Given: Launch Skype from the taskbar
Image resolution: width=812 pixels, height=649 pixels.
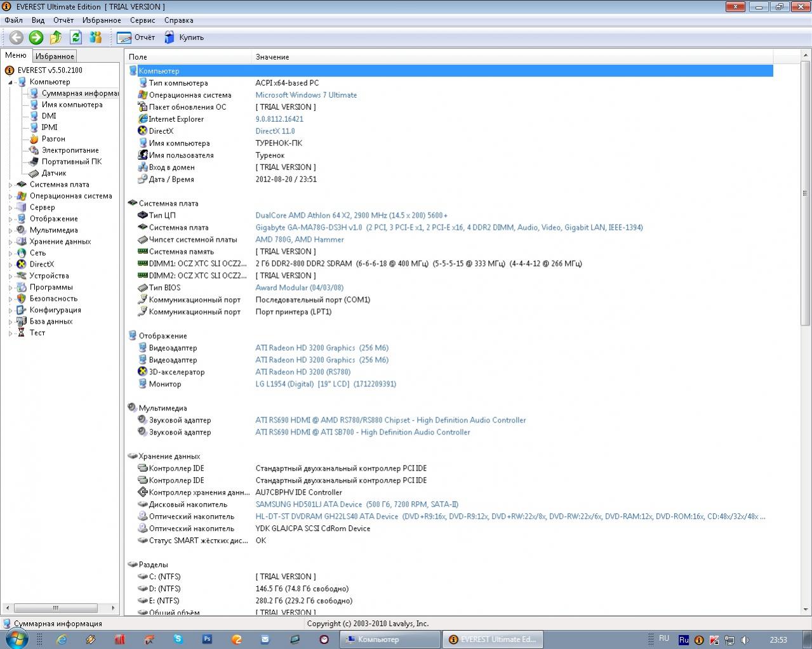Looking at the screenshot, I should click(178, 639).
